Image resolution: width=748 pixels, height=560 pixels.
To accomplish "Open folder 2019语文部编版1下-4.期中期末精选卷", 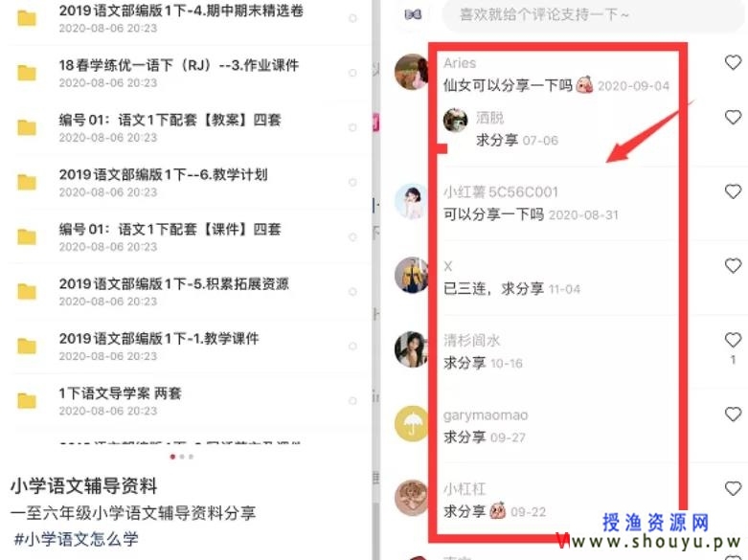I will click(181, 18).
